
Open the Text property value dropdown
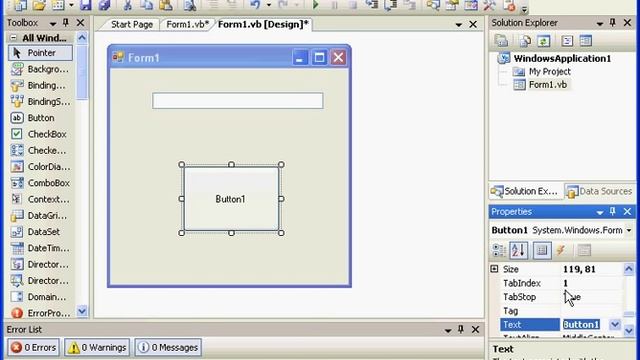pos(615,324)
